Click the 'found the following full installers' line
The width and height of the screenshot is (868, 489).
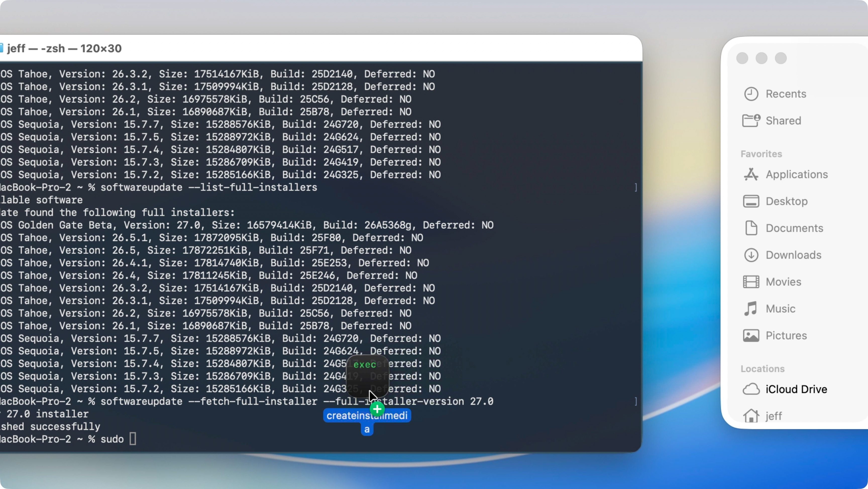pyautogui.click(x=117, y=213)
